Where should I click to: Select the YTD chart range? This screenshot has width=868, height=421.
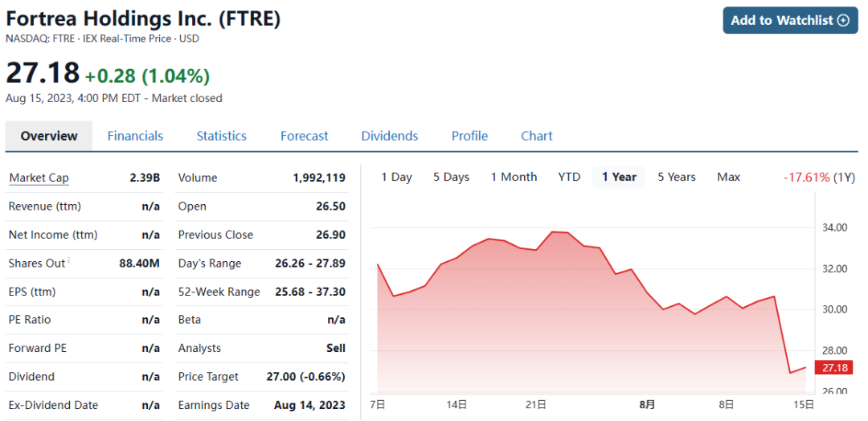[x=569, y=177]
